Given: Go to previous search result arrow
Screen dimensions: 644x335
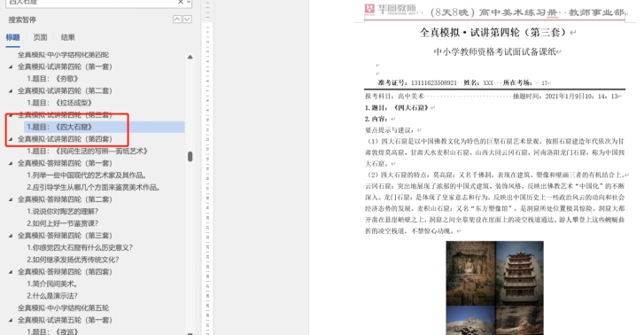Looking at the screenshot, I should point(177,19).
